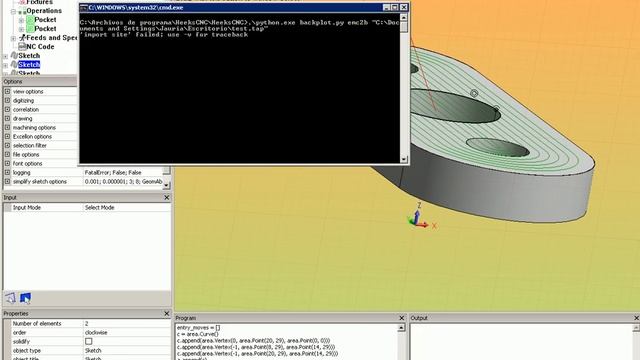Screen dimensions: 640x360
Task: Click the order value 'clockwise'
Action: point(96,332)
